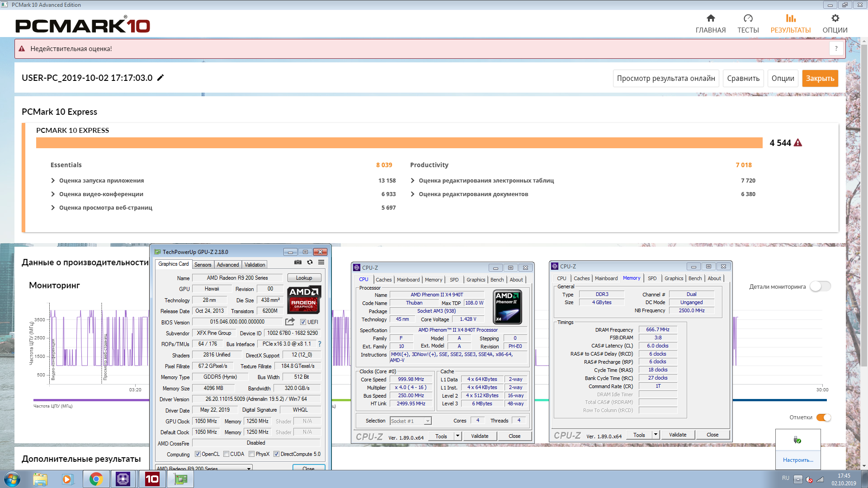Click Bus Interface question mark in GPU-Z
The width and height of the screenshot is (868, 488).
(320, 344)
